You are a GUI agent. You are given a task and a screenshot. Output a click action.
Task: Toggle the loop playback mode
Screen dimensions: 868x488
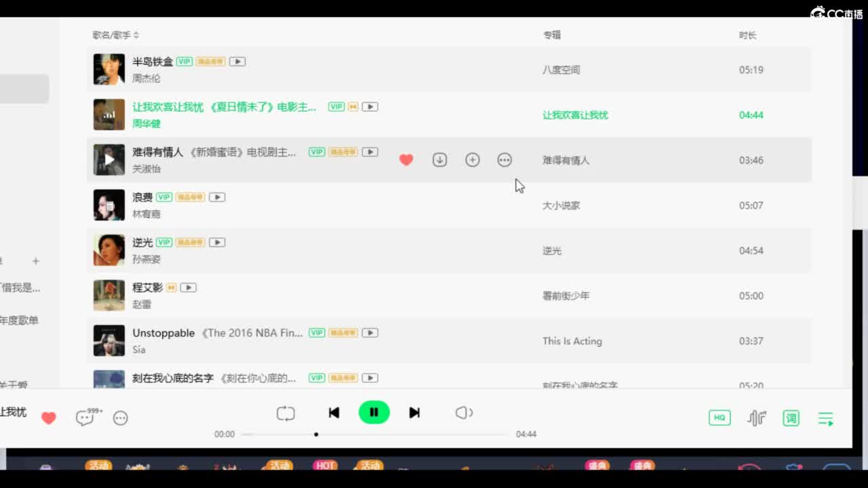pos(285,413)
